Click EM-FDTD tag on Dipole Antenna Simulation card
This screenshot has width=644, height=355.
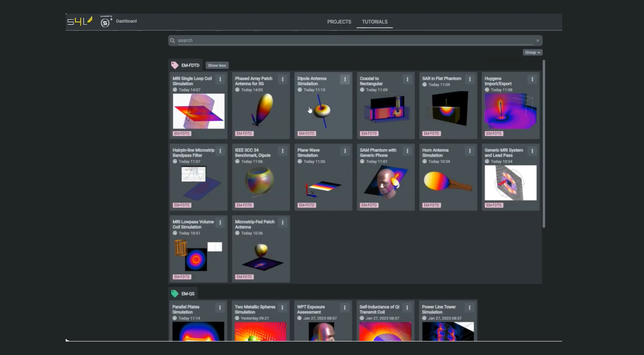coord(307,133)
